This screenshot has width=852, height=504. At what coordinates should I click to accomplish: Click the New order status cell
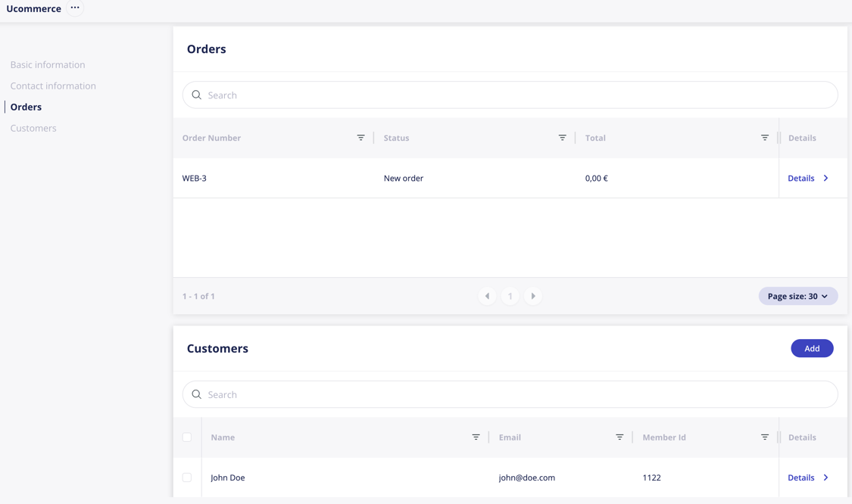coord(403,178)
